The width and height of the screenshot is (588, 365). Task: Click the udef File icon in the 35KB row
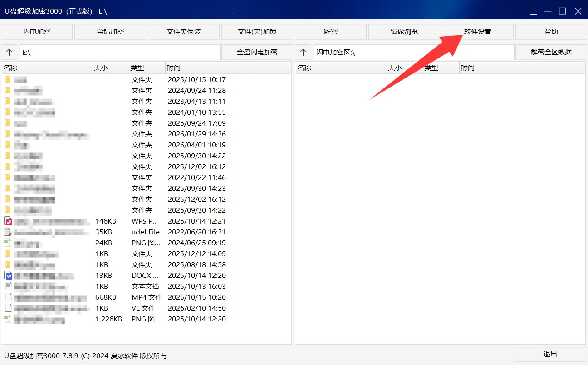tap(8, 232)
